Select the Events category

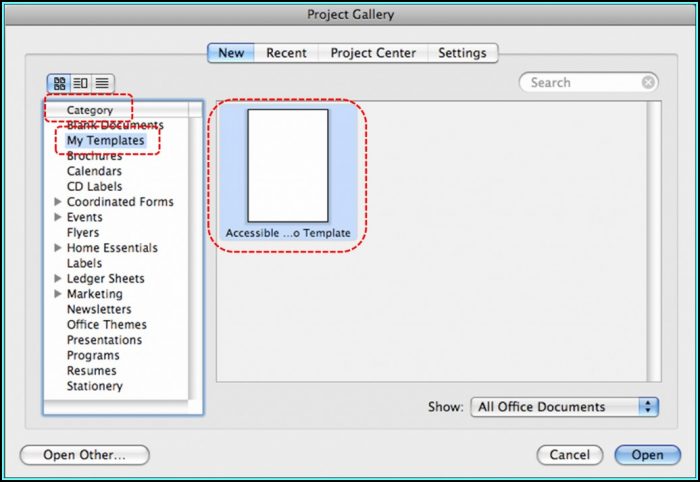tap(85, 217)
